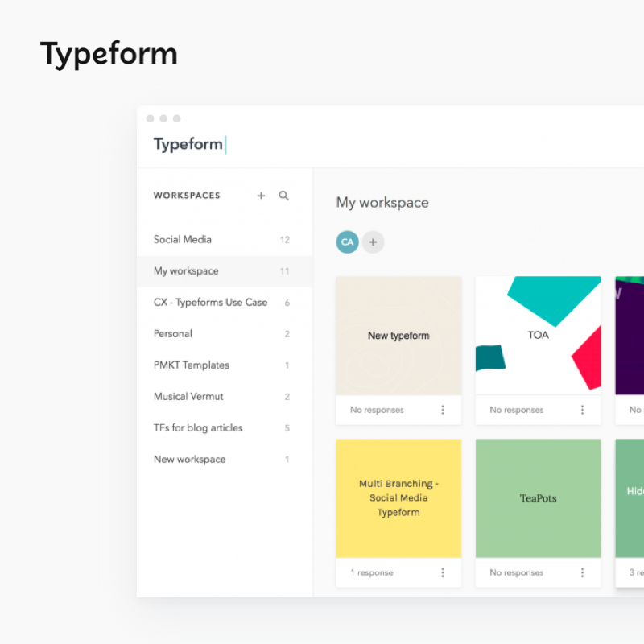Open the New typeform card thumbnail

click(x=398, y=336)
